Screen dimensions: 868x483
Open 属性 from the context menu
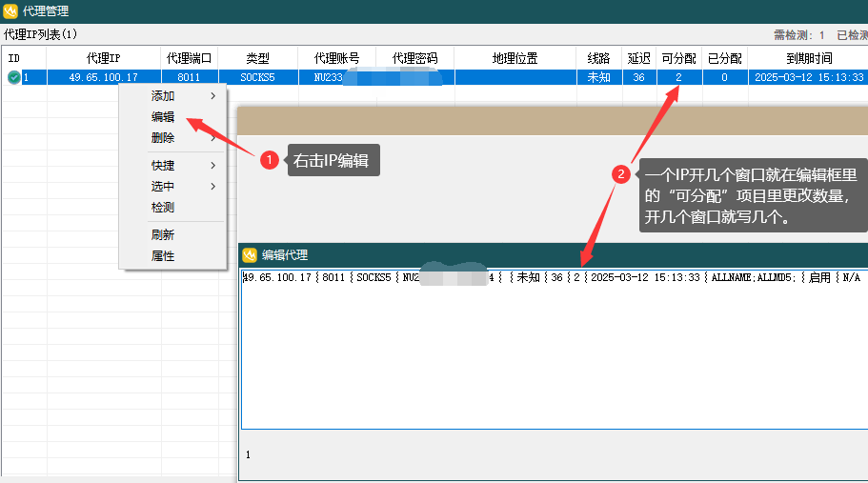point(163,256)
